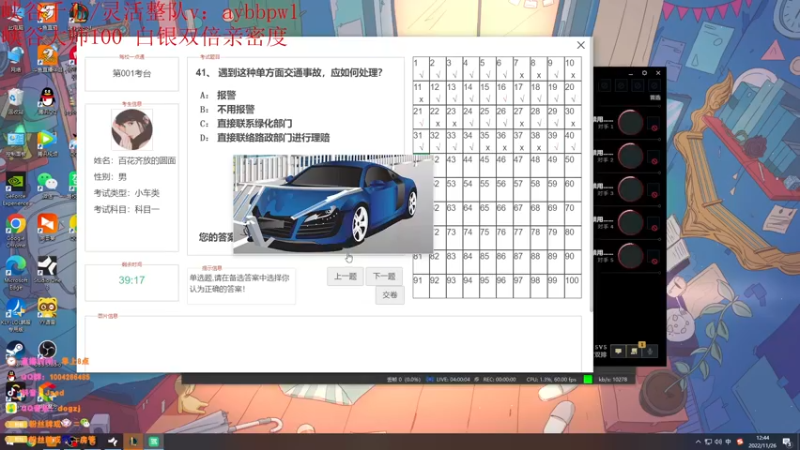
Task: Jump to question 77 in the grid
Action: pyautogui.click(x=522, y=238)
